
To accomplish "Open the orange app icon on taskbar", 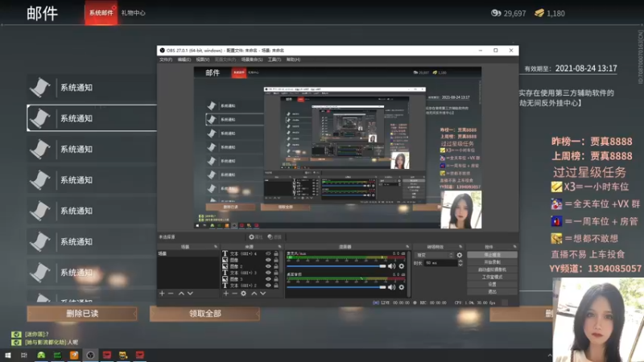I will (74, 355).
